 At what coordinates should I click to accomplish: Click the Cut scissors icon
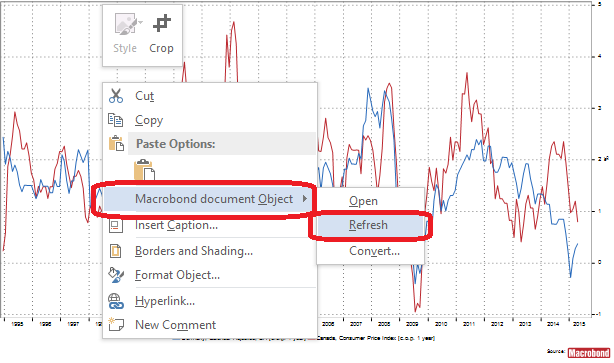tap(116, 96)
